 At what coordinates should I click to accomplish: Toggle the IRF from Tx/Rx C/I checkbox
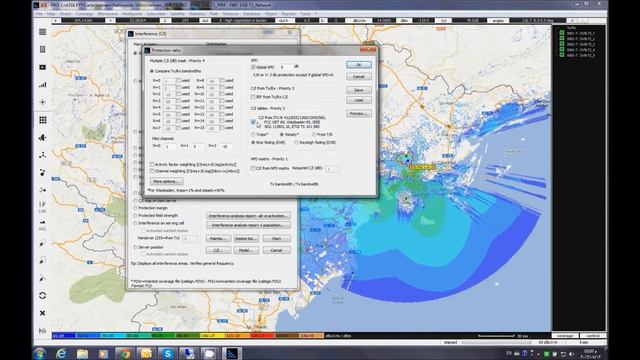click(x=253, y=97)
